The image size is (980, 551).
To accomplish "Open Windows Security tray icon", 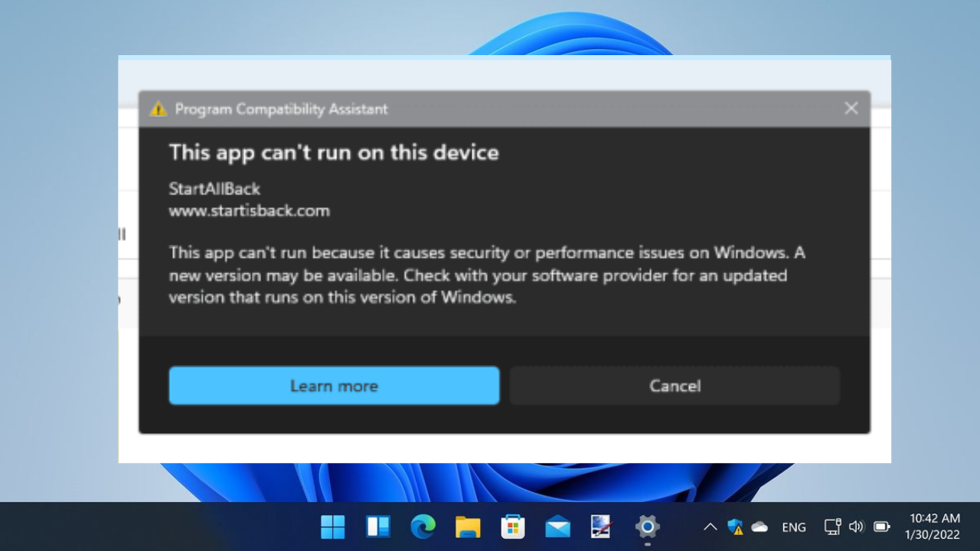I will click(x=735, y=527).
